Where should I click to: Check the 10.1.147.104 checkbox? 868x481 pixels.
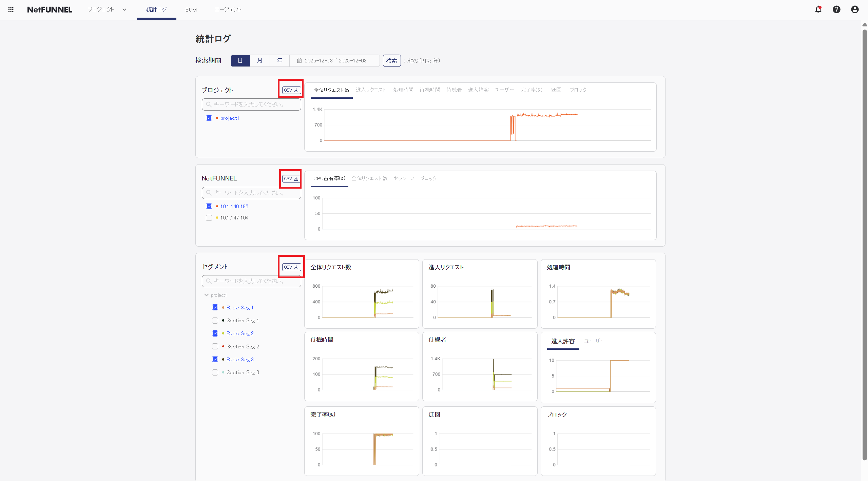coord(209,217)
